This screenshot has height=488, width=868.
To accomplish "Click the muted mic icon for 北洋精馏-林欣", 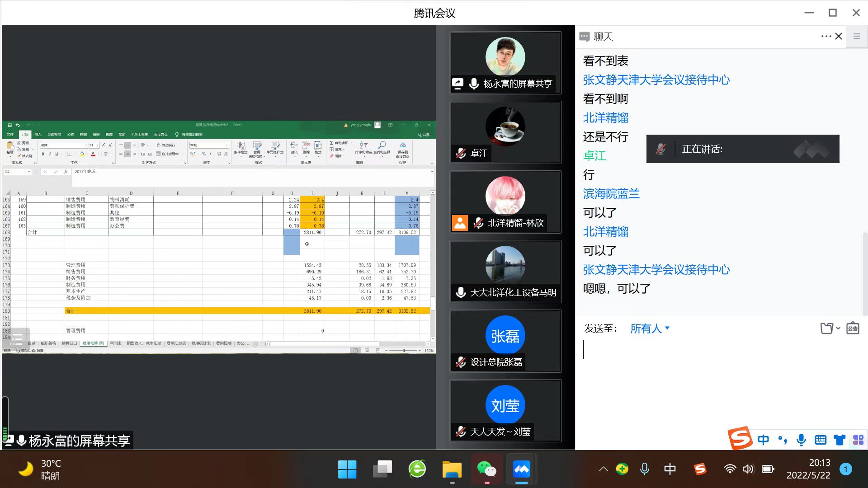I will click(478, 223).
